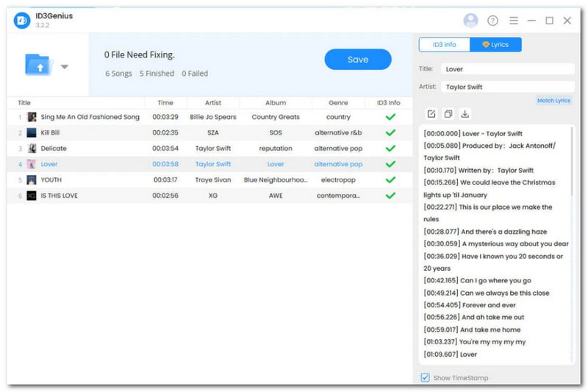
Task: Switch to the Lyrics tab
Action: 495,44
